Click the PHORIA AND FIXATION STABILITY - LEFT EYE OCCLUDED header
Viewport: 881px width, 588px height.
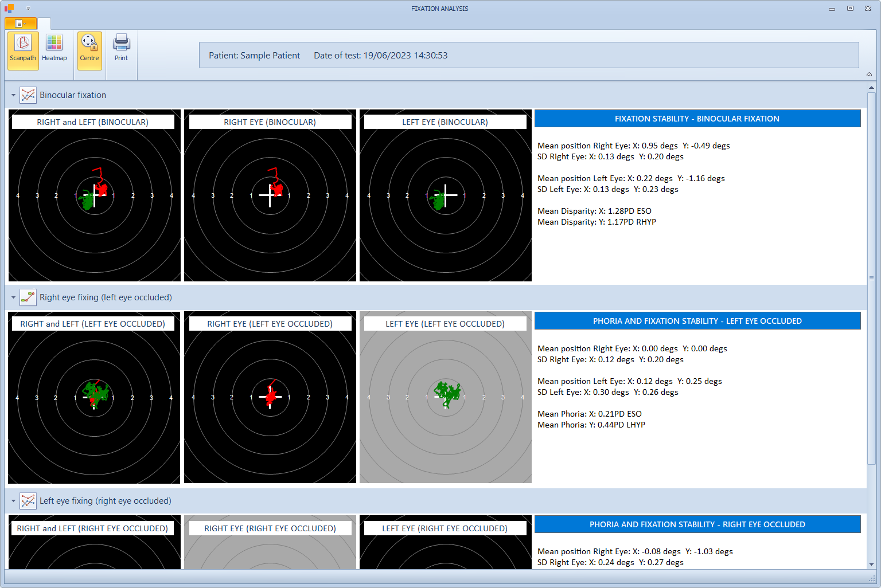(697, 321)
